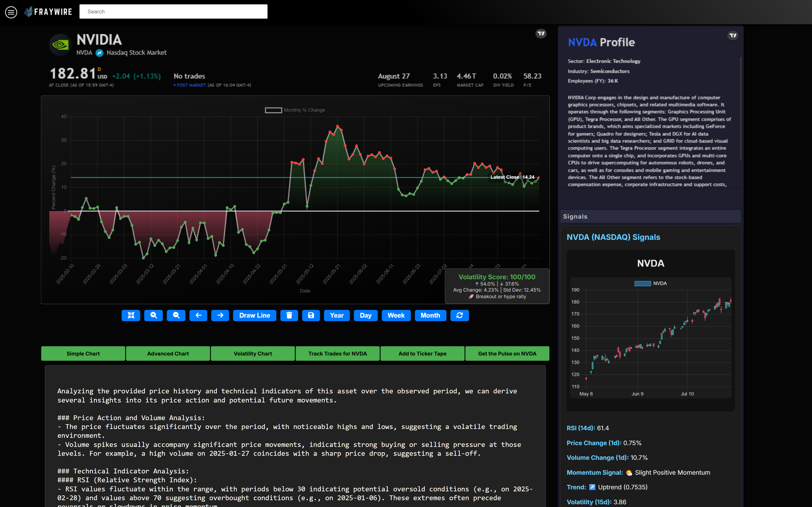Click the Volatility (15d) row
Viewport: 812px width, 507px height.
[596, 502]
